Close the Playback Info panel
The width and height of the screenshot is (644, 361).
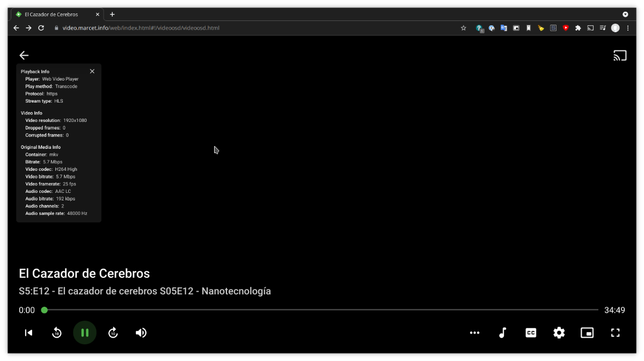(92, 71)
